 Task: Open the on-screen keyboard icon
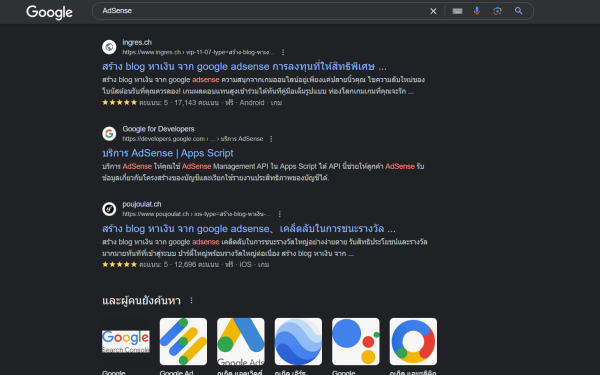(x=457, y=11)
